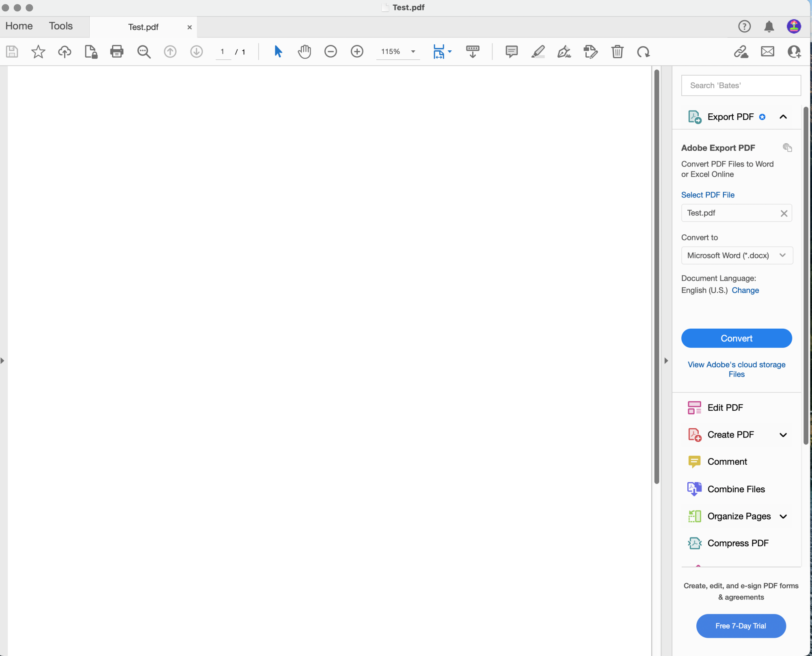The width and height of the screenshot is (812, 656).
Task: Open the zoom level 115% dropdown
Action: (413, 52)
